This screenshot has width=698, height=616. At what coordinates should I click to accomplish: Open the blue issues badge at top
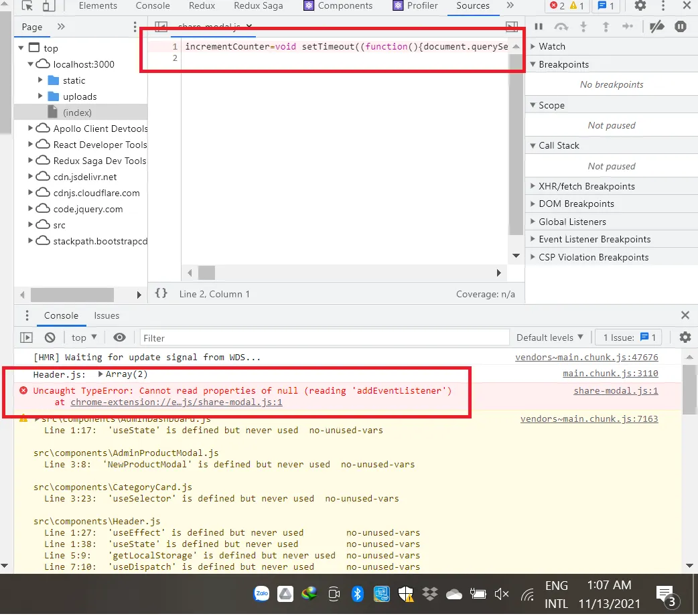point(606,6)
